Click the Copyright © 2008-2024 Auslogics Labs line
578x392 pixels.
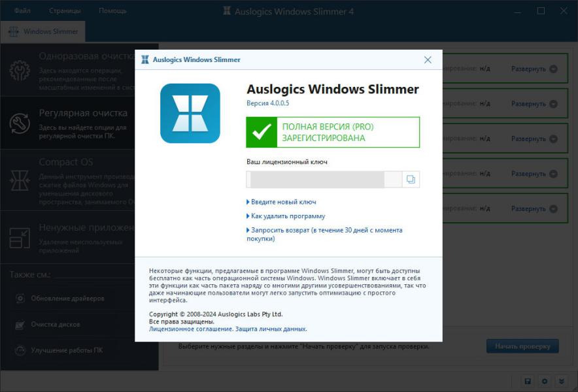click(216, 314)
